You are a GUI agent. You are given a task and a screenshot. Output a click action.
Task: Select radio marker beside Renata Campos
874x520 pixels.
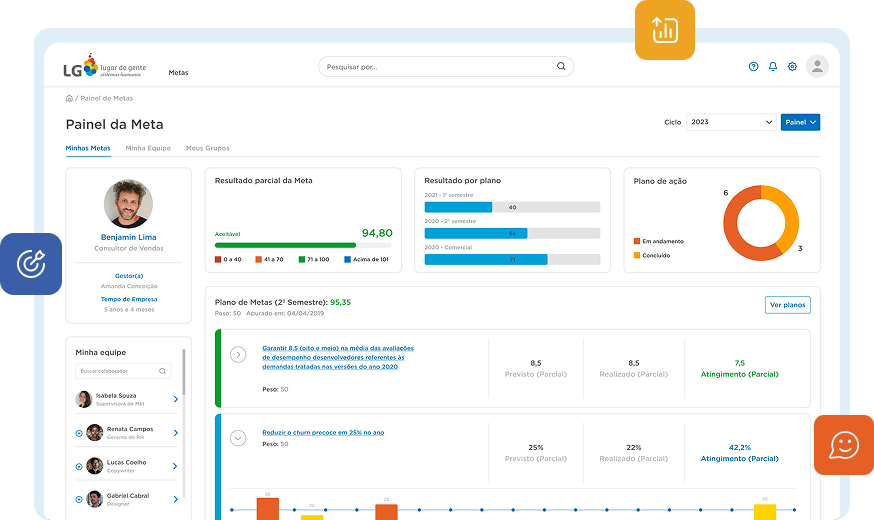(79, 433)
